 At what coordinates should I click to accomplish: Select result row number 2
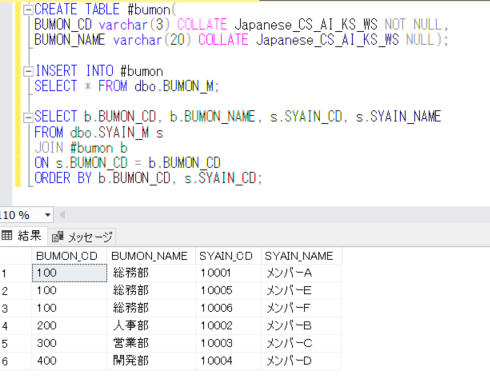[x=16, y=291]
